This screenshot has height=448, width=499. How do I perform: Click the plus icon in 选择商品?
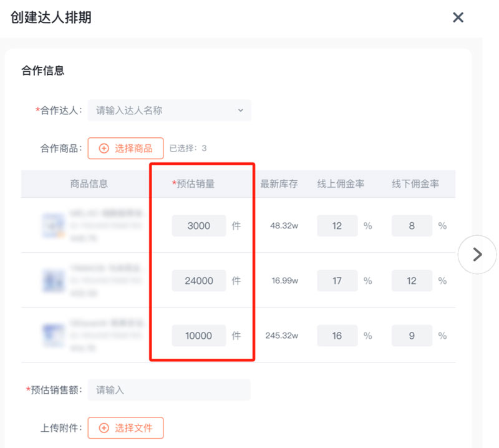(x=104, y=149)
